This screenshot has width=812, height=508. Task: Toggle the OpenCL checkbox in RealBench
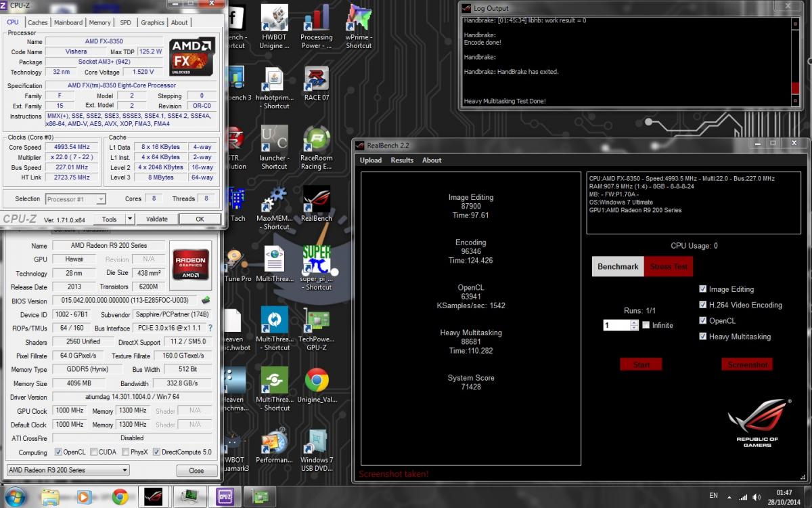point(703,320)
